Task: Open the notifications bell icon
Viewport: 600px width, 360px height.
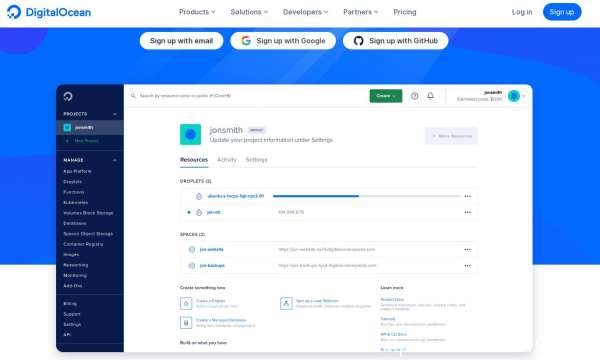Action: tap(430, 96)
